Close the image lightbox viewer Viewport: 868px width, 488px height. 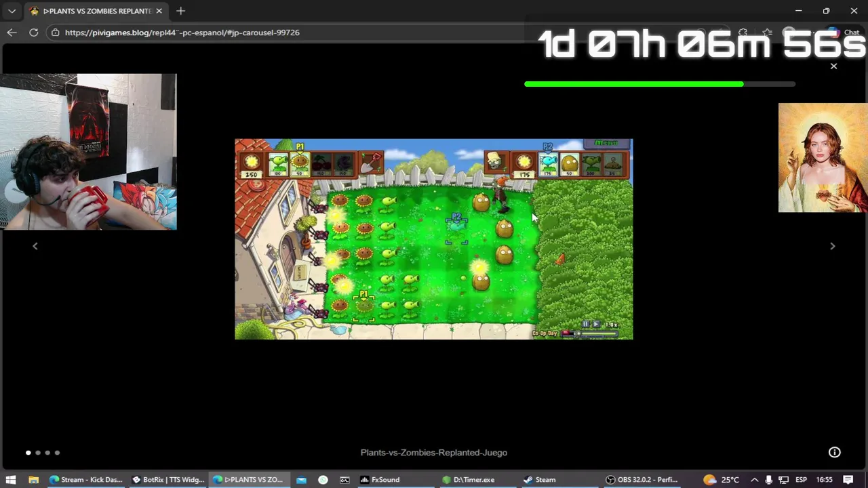click(x=833, y=66)
